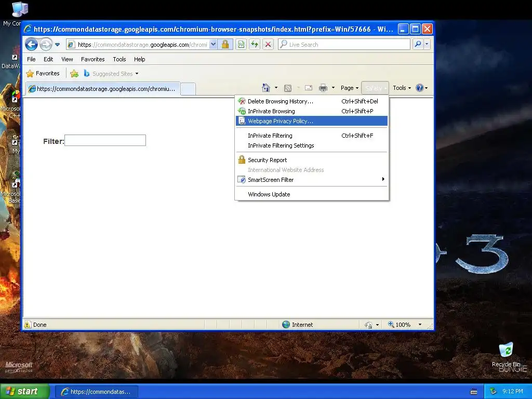Choose InPrivate Browsing
Image resolution: width=532 pixels, height=399 pixels.
[312, 111]
